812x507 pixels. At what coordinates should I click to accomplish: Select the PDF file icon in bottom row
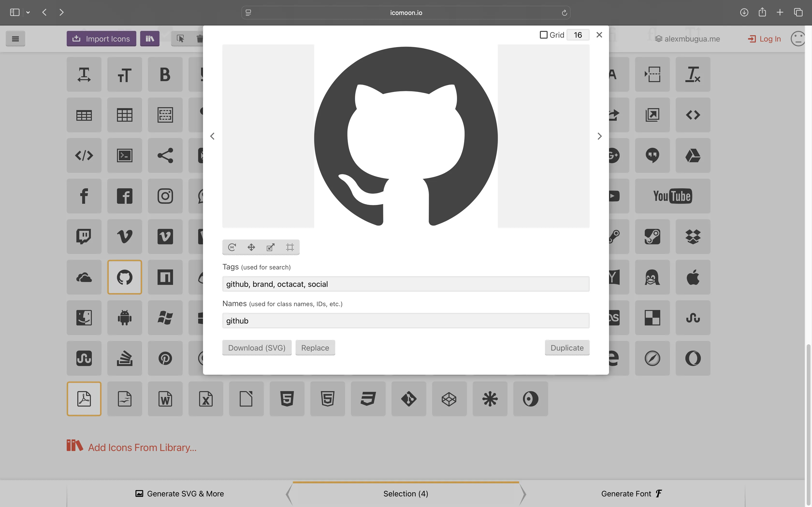[x=84, y=399]
